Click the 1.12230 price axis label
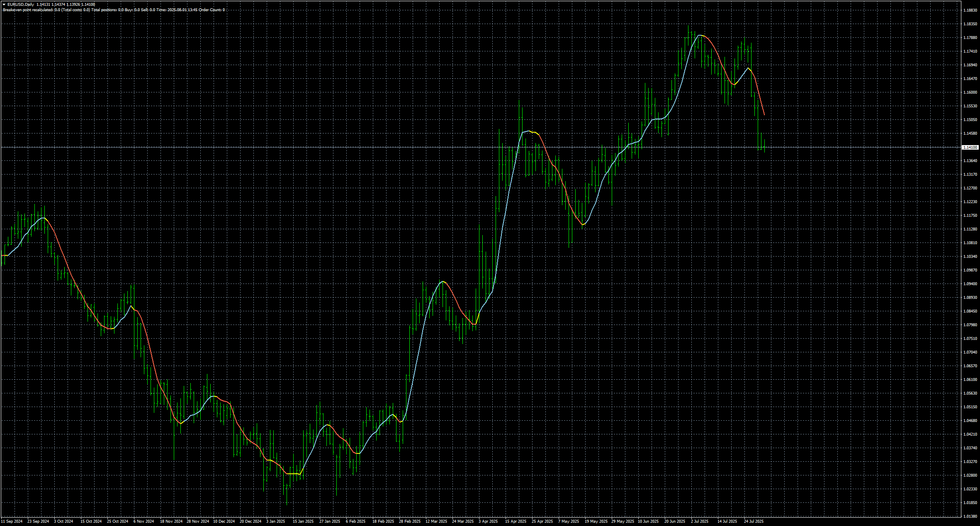 (970, 202)
